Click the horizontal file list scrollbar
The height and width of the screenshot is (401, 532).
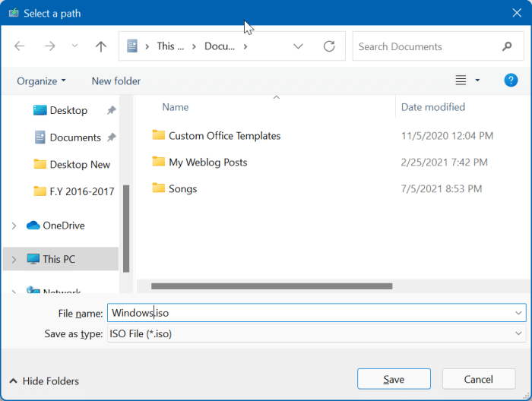(272, 286)
